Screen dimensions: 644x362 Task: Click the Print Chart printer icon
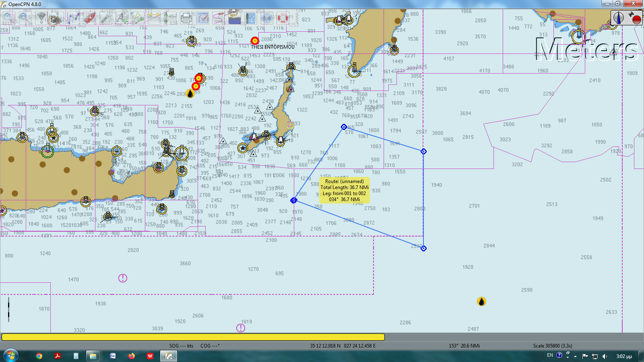186,18
